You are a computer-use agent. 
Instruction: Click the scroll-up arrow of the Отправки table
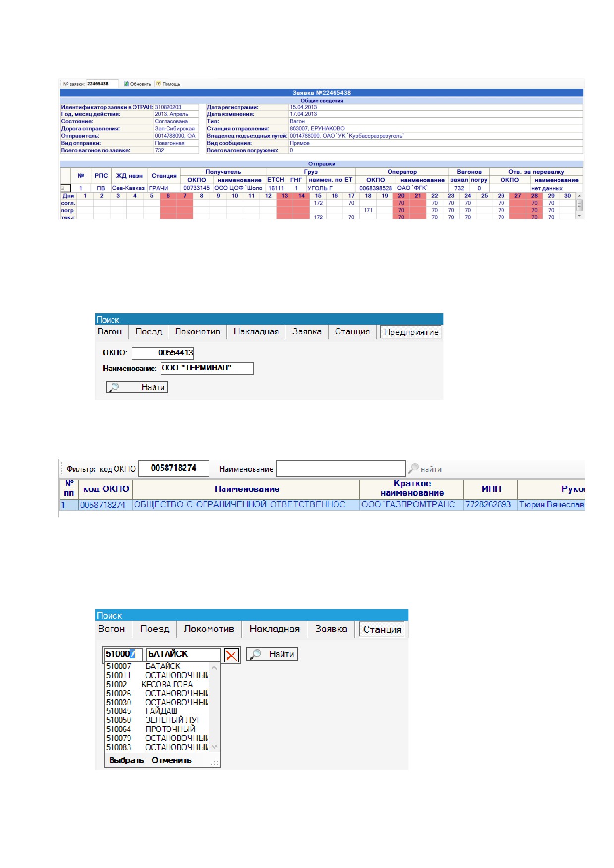[579, 196]
